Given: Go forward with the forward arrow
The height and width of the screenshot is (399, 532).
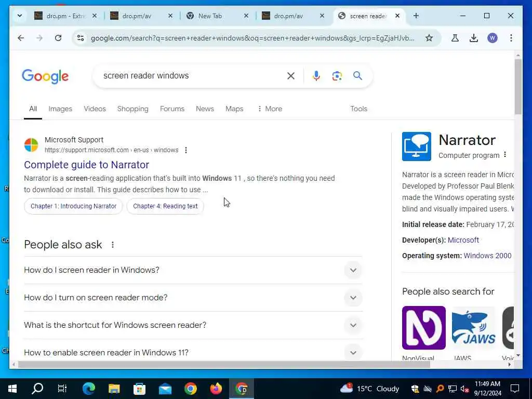Looking at the screenshot, I should tap(39, 38).
